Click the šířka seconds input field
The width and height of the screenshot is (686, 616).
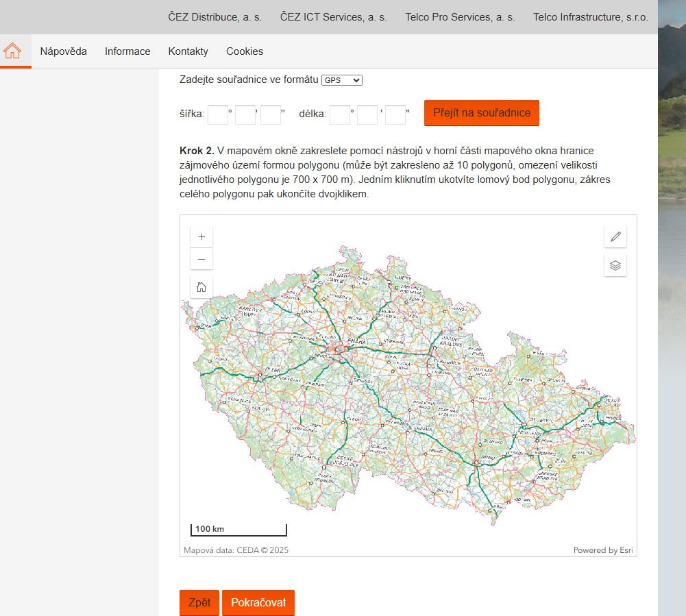[x=271, y=114]
